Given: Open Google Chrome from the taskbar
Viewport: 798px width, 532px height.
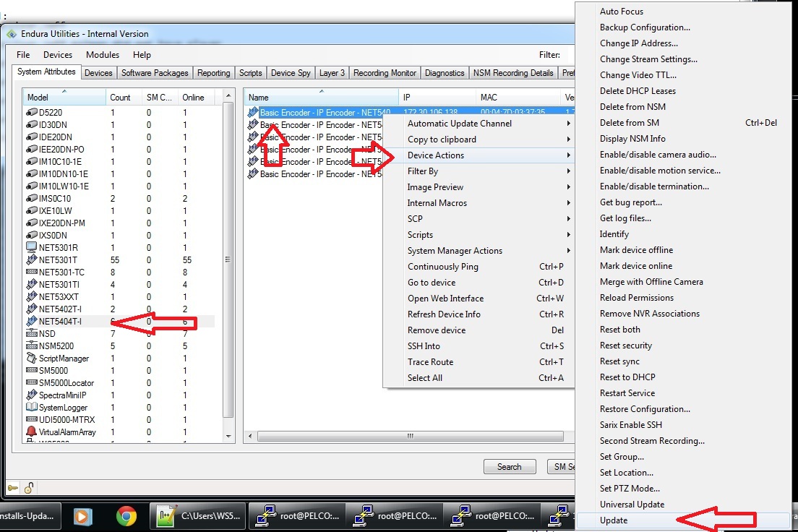Looking at the screenshot, I should coord(127,516).
